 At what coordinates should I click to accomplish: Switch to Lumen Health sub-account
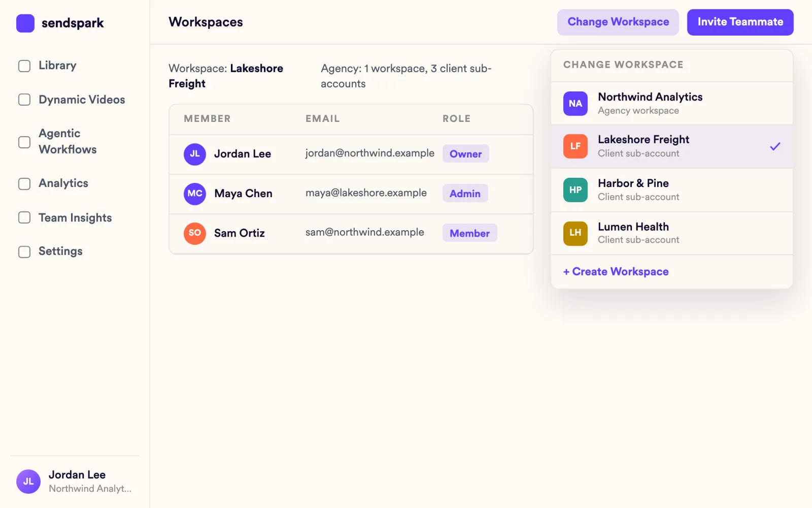(x=672, y=233)
